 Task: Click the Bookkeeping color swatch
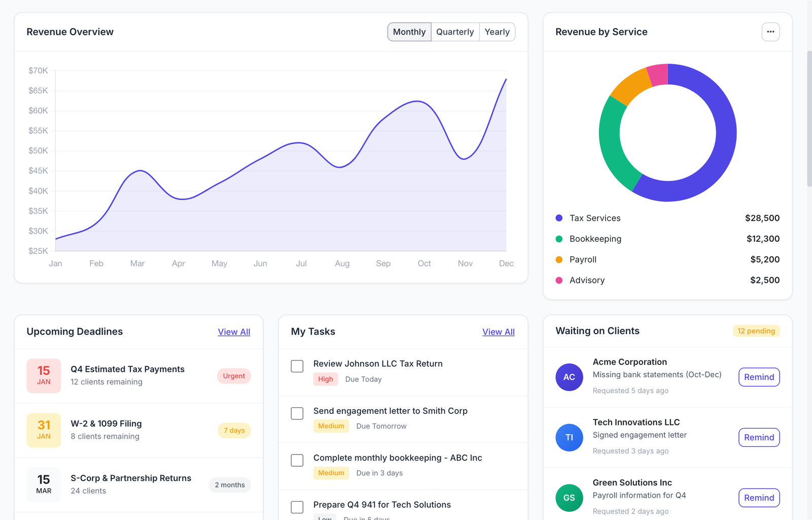click(x=559, y=239)
